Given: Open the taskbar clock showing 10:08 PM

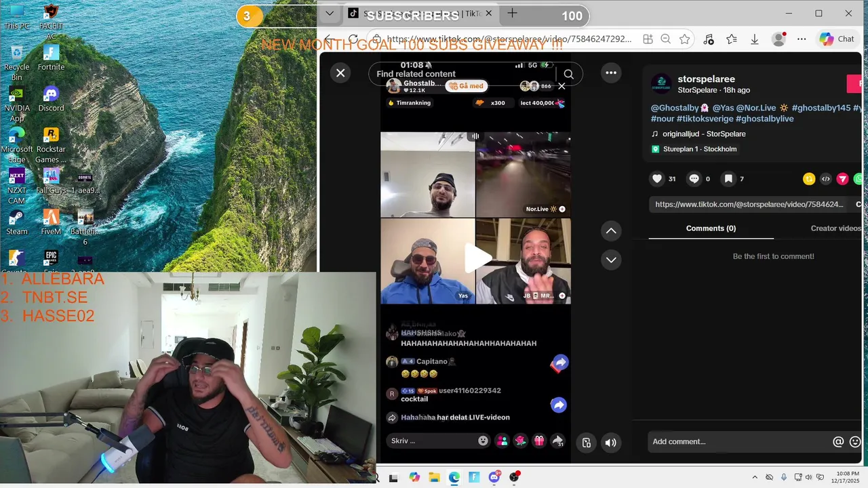Looking at the screenshot, I should pyautogui.click(x=847, y=477).
